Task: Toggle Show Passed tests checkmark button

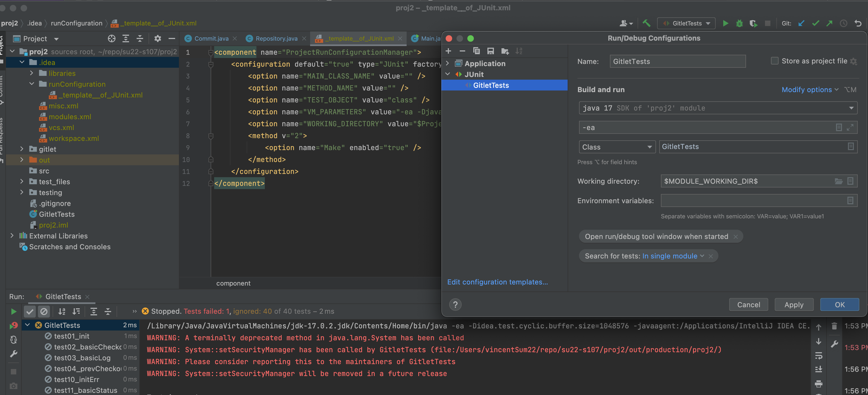Action: 30,312
